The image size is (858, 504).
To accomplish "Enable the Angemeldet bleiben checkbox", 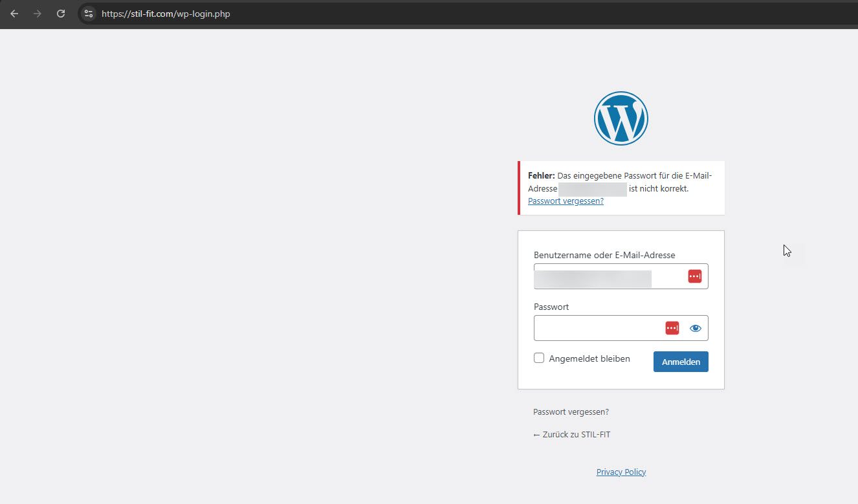I will tap(539, 358).
